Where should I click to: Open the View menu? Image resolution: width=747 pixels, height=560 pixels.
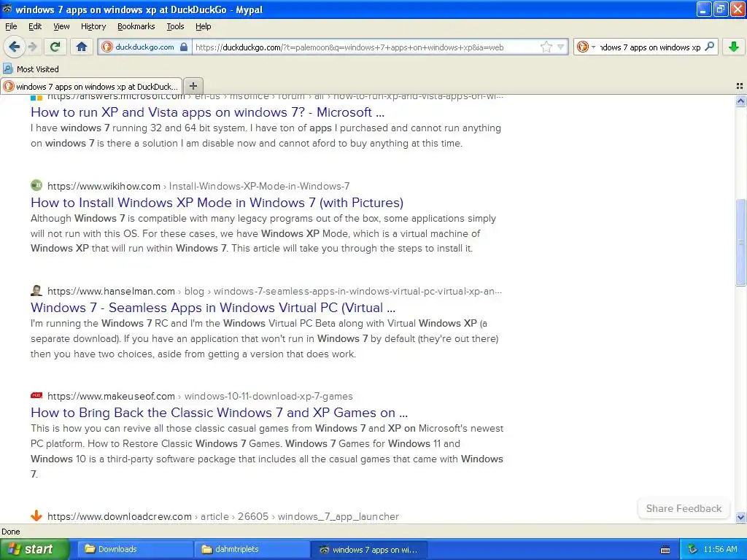point(61,26)
